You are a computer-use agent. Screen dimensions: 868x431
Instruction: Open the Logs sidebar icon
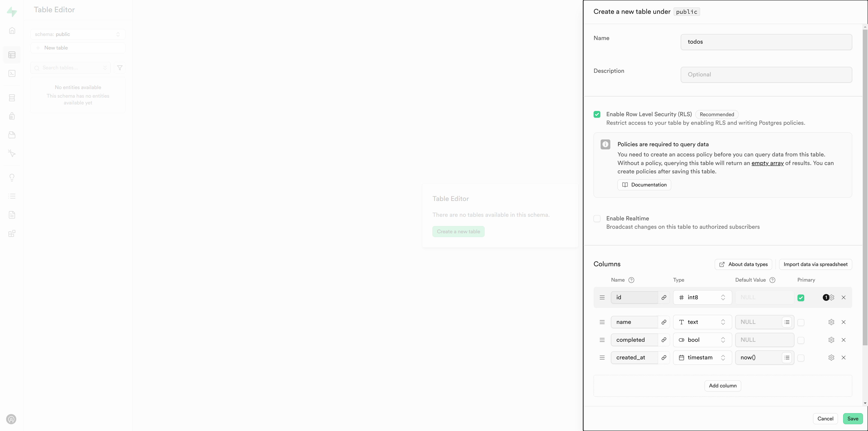click(x=12, y=196)
